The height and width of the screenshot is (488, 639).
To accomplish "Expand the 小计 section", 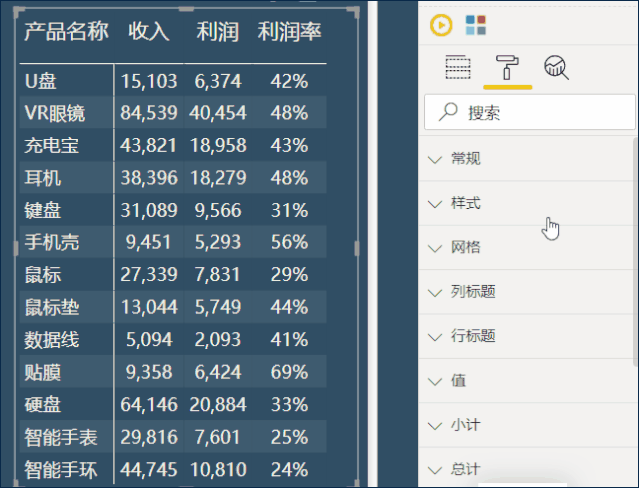I will point(526,425).
